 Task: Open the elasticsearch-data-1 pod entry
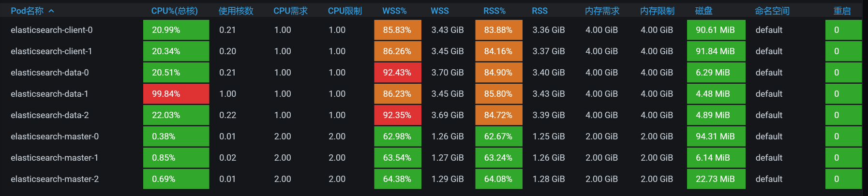tap(49, 94)
